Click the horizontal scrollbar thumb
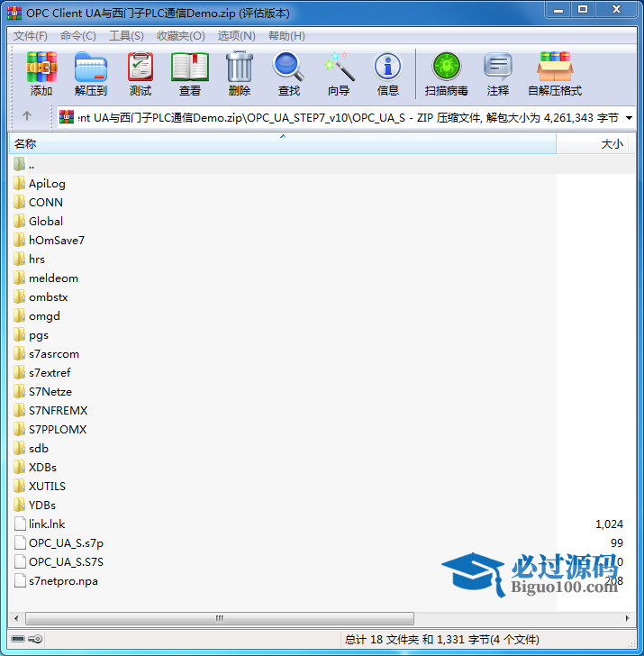Screen dimensions: 644x656 pos(220,618)
